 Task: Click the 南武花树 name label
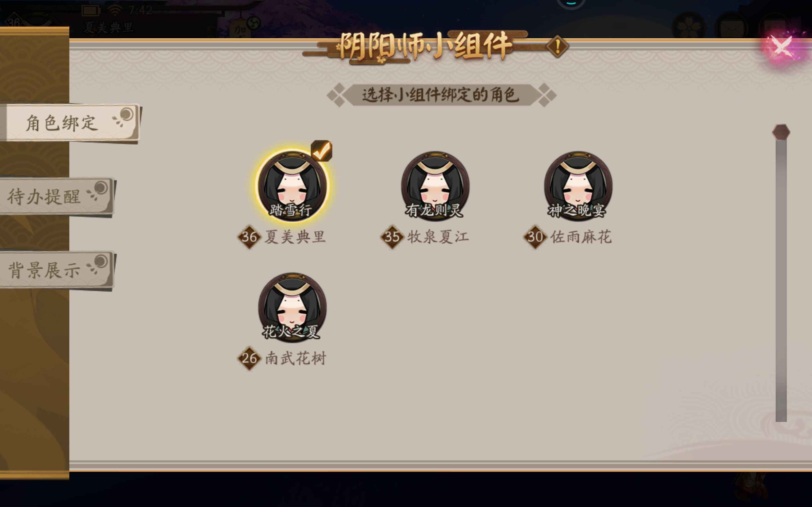(x=295, y=358)
